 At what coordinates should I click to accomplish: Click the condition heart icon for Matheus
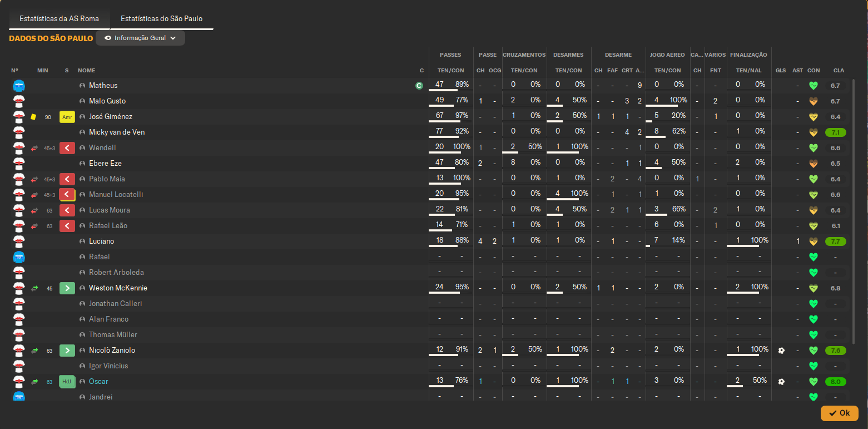pos(814,86)
